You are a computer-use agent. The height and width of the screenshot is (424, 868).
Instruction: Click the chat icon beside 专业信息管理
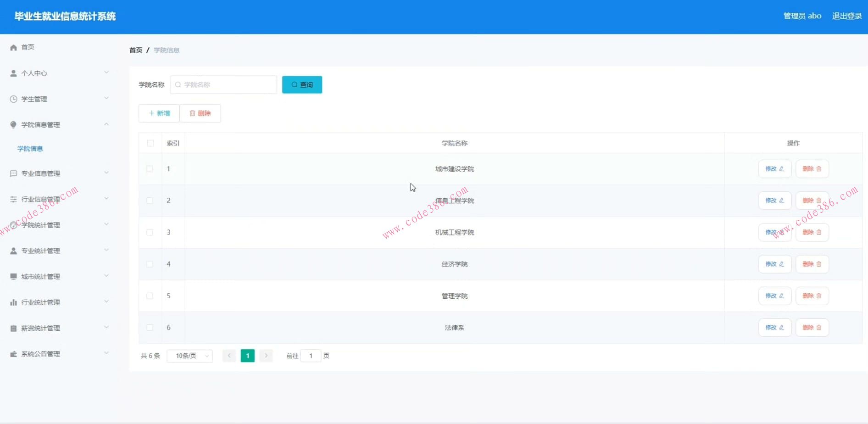point(13,173)
